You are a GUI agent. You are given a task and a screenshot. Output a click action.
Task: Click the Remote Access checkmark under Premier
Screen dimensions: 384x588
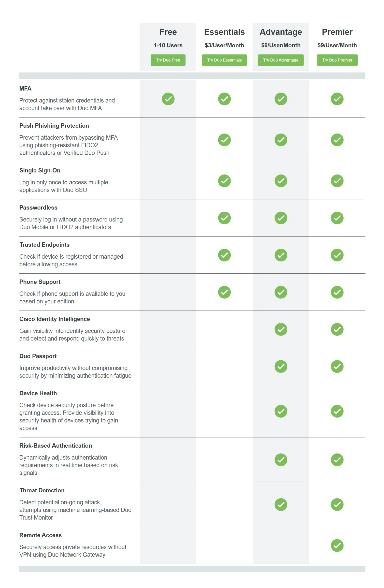(x=337, y=546)
